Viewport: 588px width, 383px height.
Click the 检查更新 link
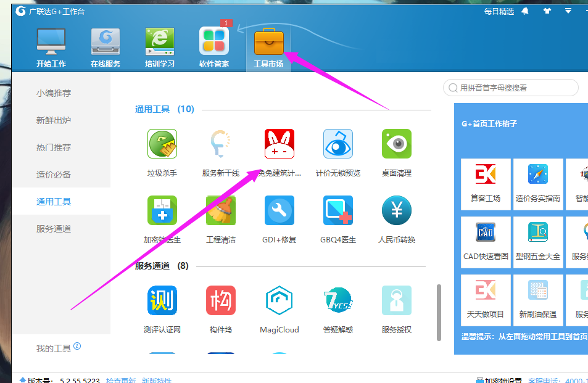[121, 380]
